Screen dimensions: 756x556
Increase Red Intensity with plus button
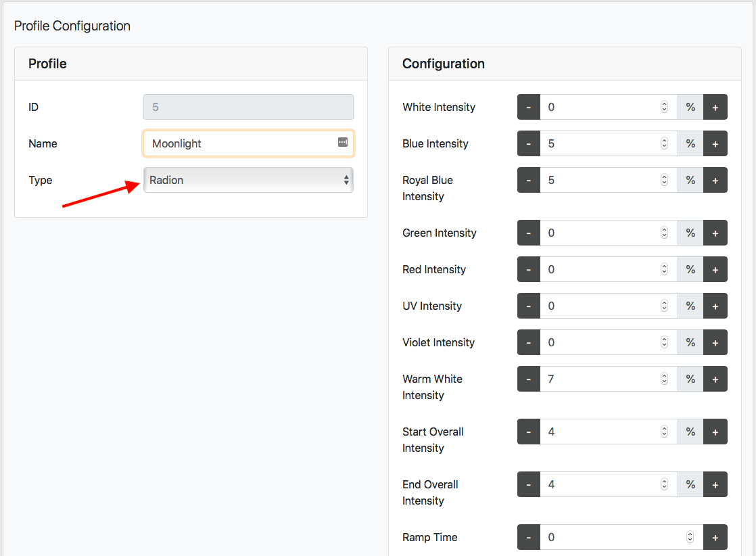coord(715,270)
